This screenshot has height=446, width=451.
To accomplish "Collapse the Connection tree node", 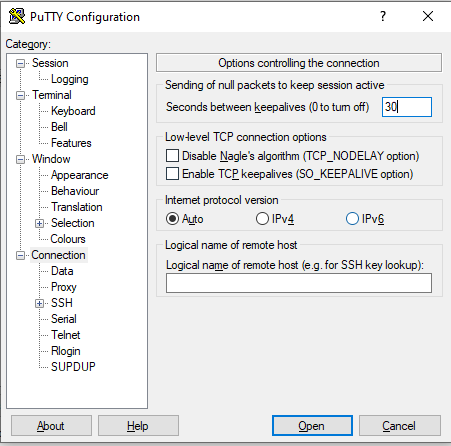I will 20,255.
